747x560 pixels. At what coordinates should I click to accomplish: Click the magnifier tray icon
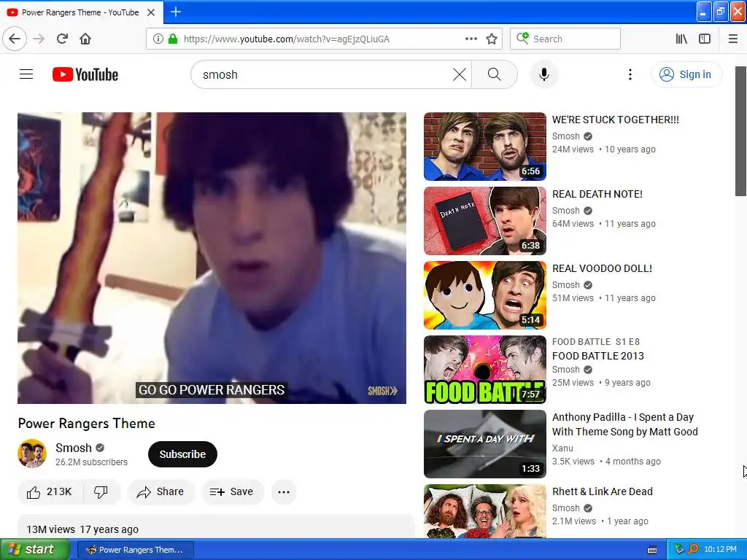pyautogui.click(x=693, y=550)
